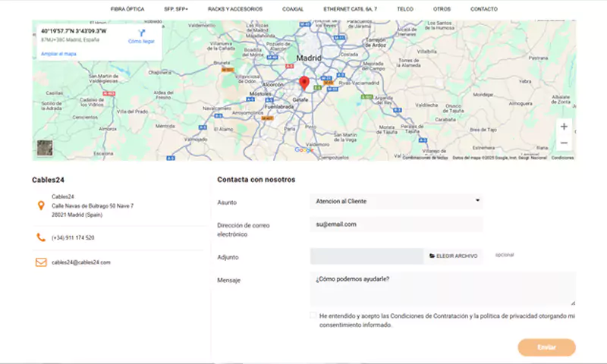Click the Mensaje text area
This screenshot has width=607, height=364.
[x=443, y=289]
